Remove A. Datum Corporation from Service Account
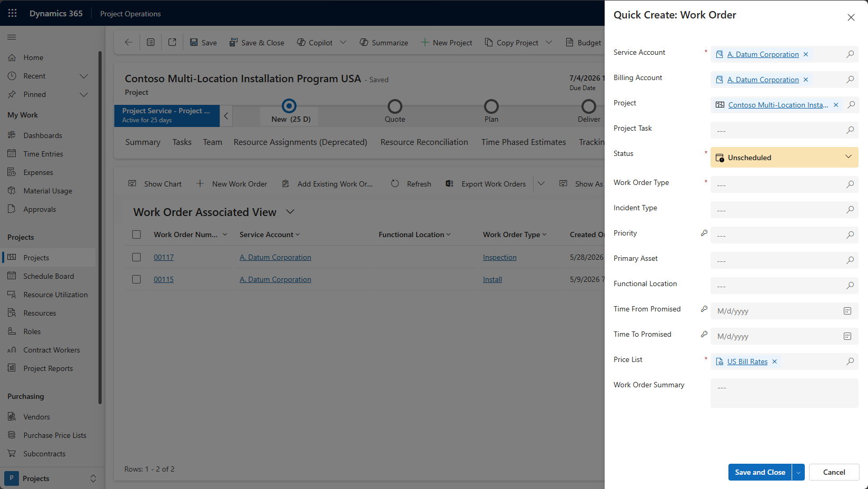The width and height of the screenshot is (868, 489). 806,54
